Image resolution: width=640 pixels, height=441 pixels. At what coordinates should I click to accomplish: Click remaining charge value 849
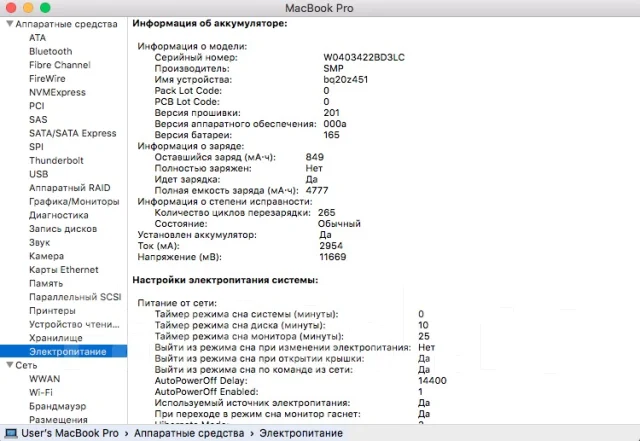(314, 157)
